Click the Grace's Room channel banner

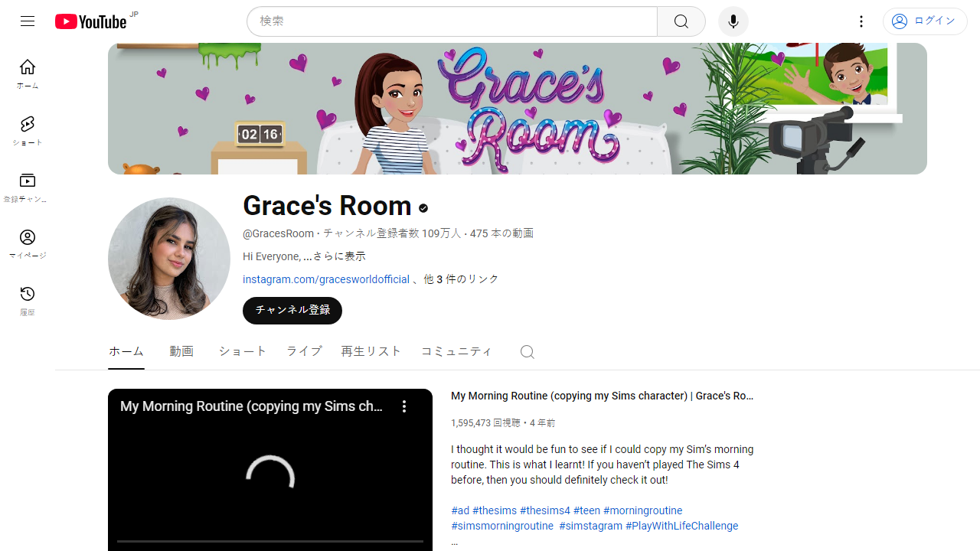coord(518,109)
